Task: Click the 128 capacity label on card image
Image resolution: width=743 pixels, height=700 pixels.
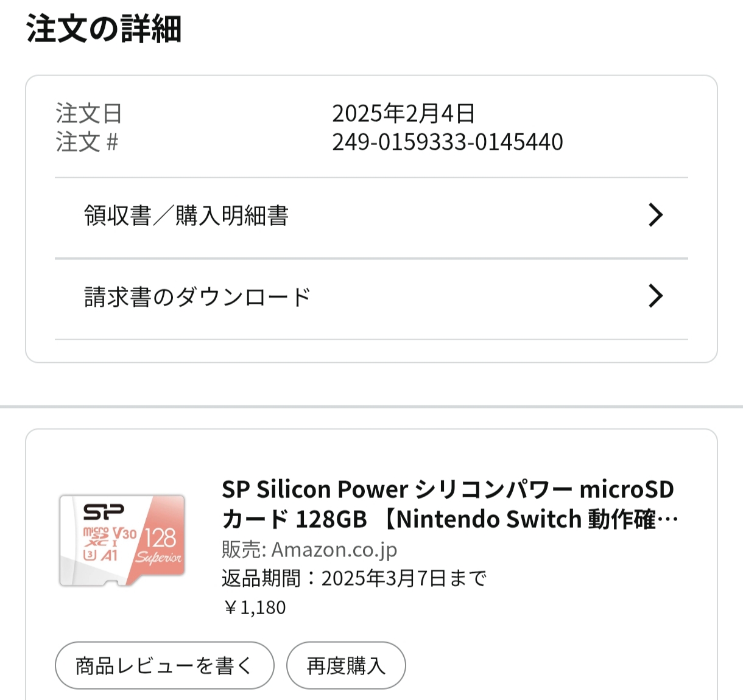Action: click(160, 537)
